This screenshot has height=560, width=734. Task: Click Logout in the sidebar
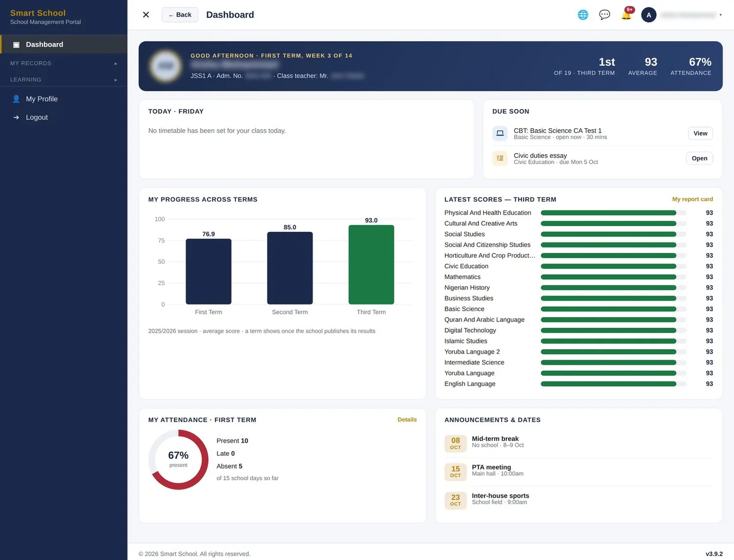tap(64, 117)
